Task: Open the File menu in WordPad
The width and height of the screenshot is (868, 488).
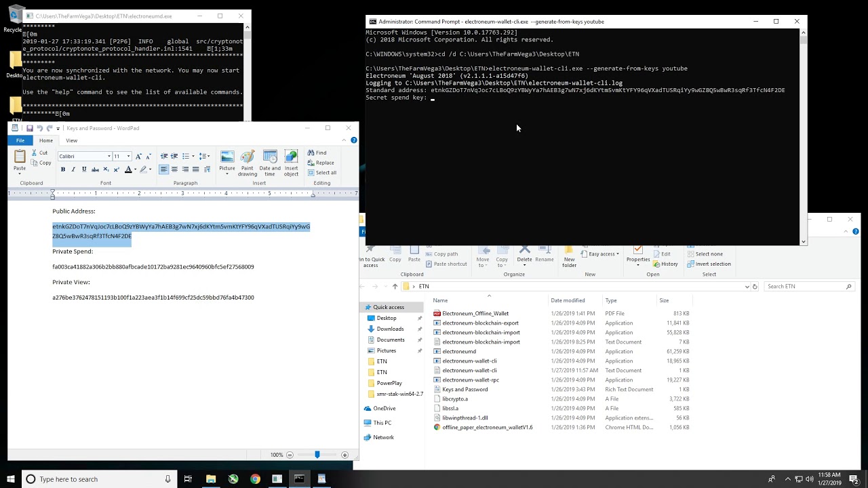Action: [20, 140]
